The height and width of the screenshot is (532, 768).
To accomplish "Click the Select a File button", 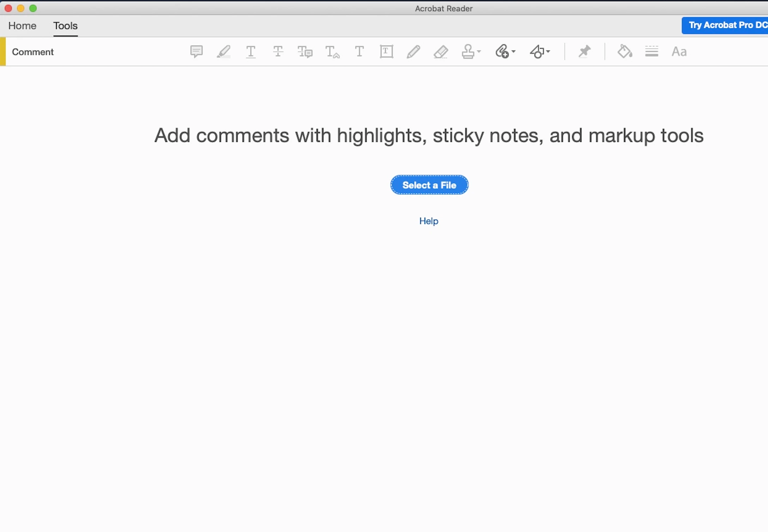I will pos(429,185).
